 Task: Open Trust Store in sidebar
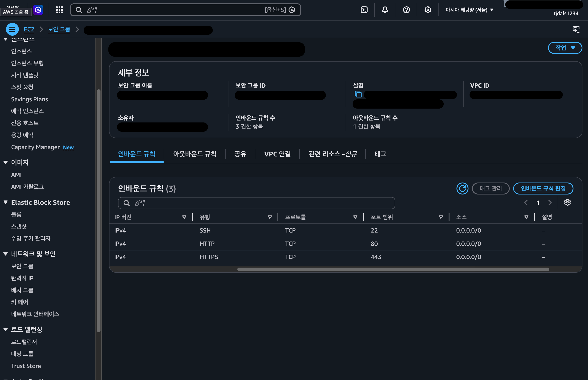26,366
